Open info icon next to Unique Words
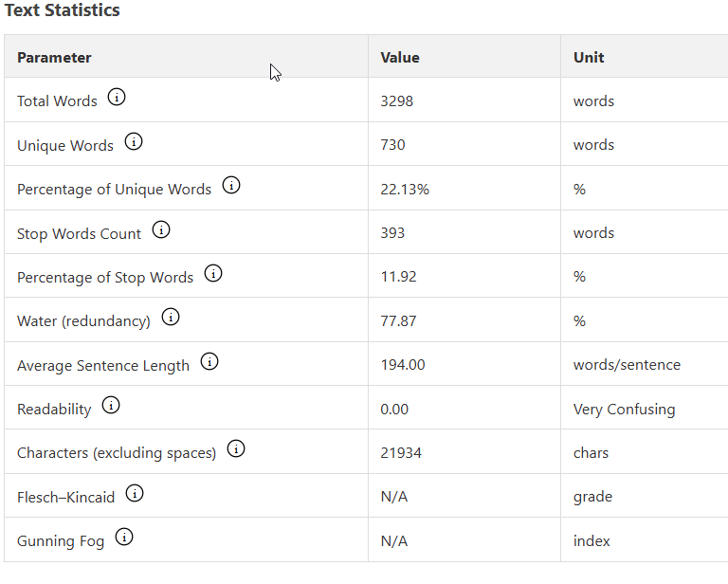The width and height of the screenshot is (728, 584). (134, 141)
